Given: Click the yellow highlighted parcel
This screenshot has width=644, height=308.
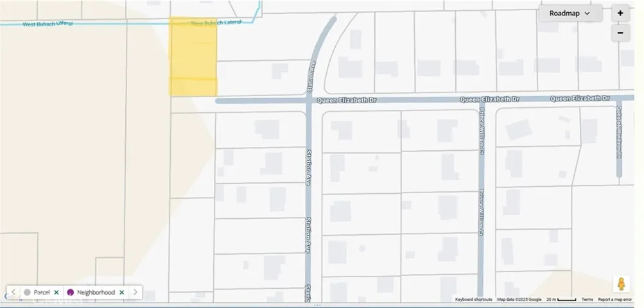Looking at the screenshot, I should (193, 56).
